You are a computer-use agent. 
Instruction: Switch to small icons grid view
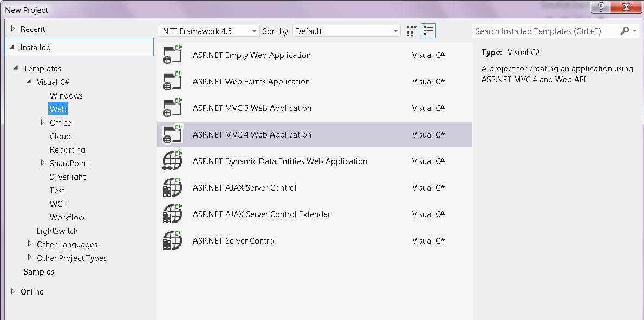click(412, 31)
